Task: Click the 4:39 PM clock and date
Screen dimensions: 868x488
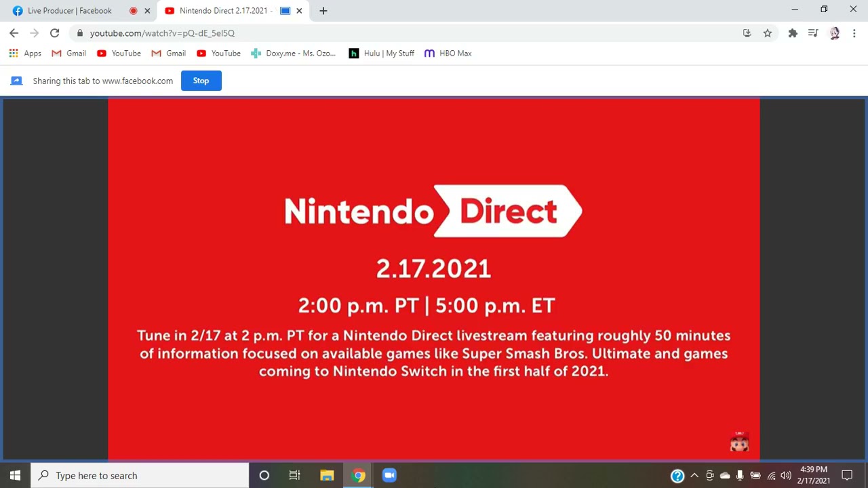Action: [813, 475]
